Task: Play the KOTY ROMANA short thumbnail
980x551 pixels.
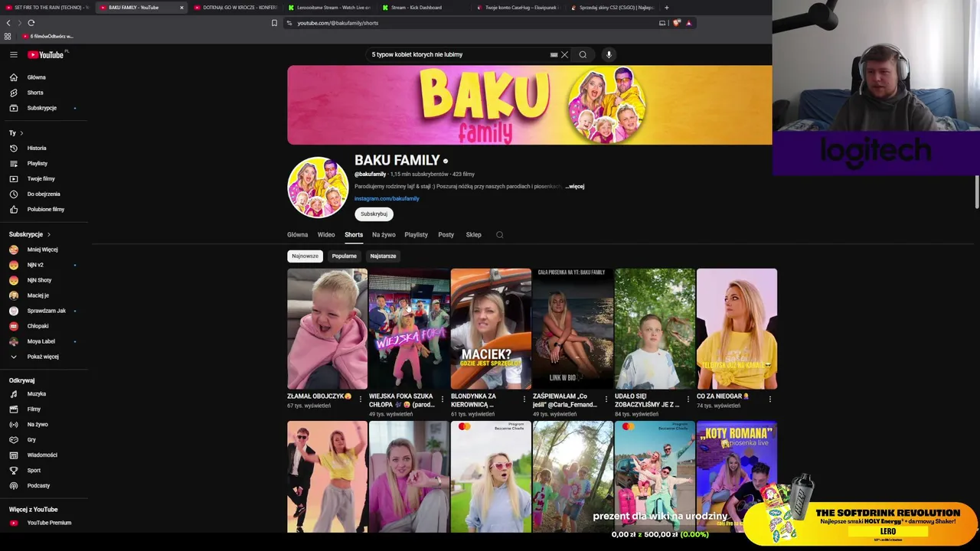Action: (x=737, y=476)
